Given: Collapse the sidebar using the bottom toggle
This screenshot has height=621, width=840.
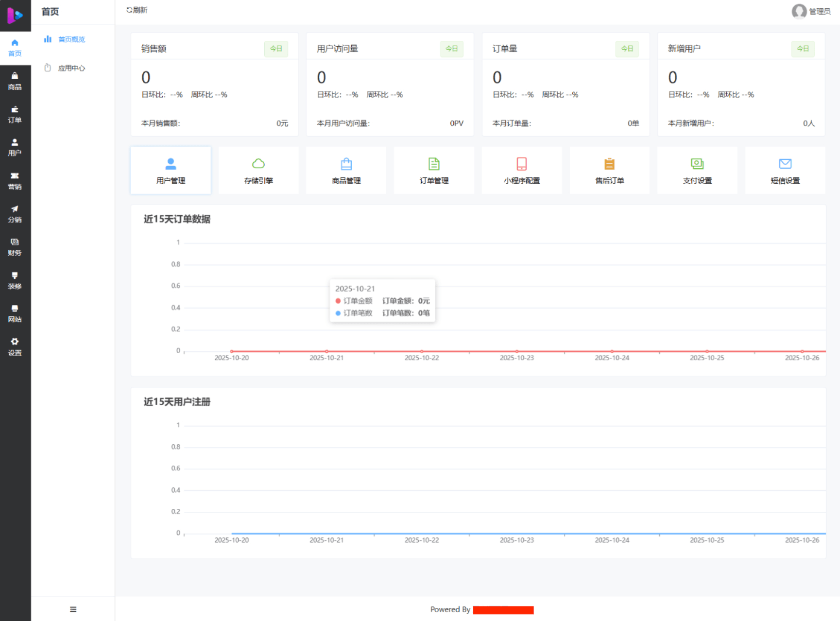Looking at the screenshot, I should (73, 609).
